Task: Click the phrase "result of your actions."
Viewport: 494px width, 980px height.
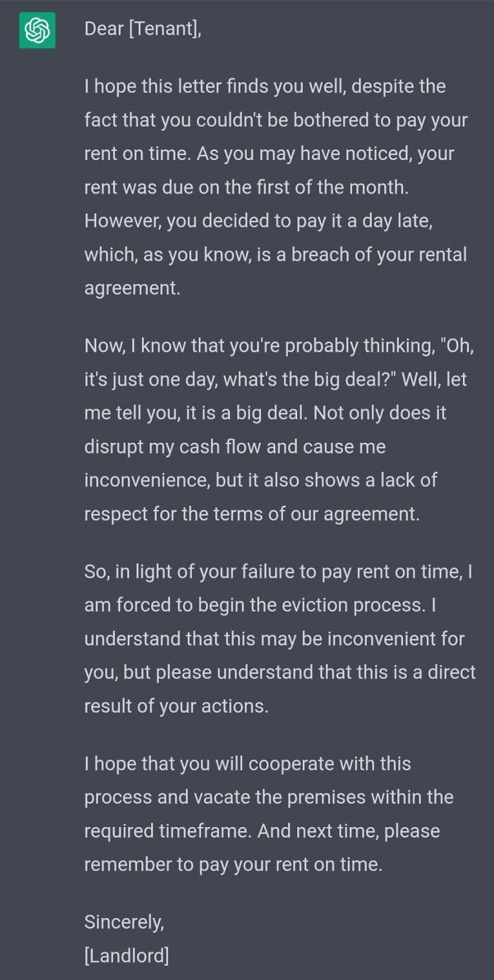Action: pos(176,706)
